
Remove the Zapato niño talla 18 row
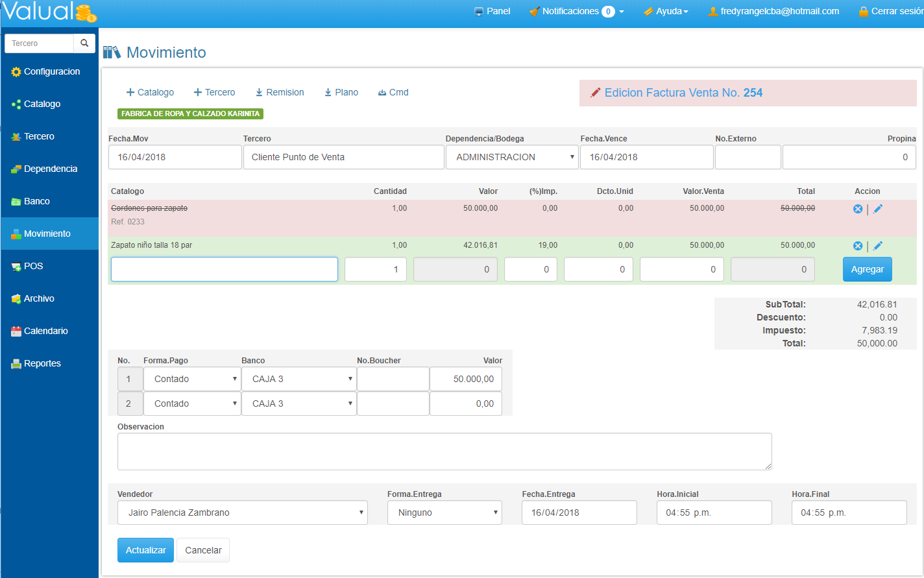tap(857, 246)
